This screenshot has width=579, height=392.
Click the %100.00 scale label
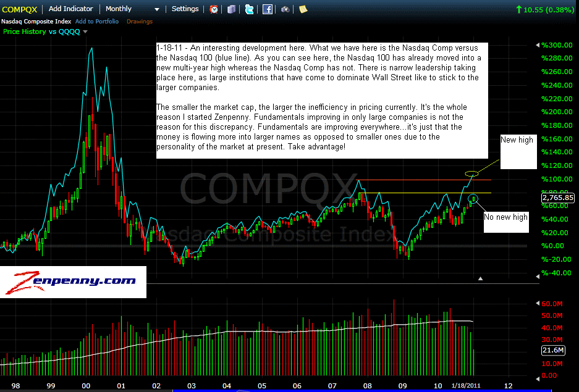(557, 179)
